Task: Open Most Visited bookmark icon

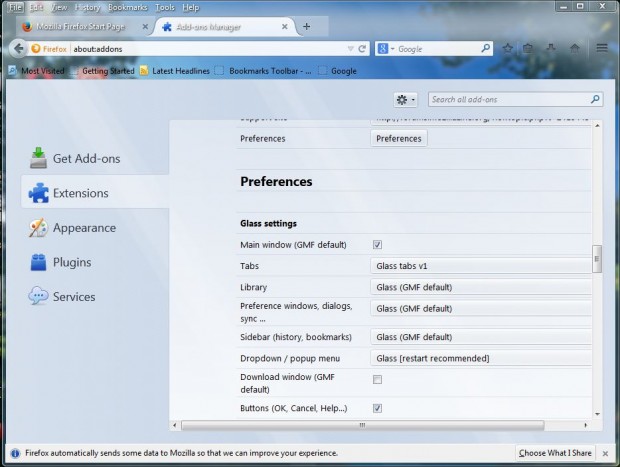Action: (x=13, y=71)
